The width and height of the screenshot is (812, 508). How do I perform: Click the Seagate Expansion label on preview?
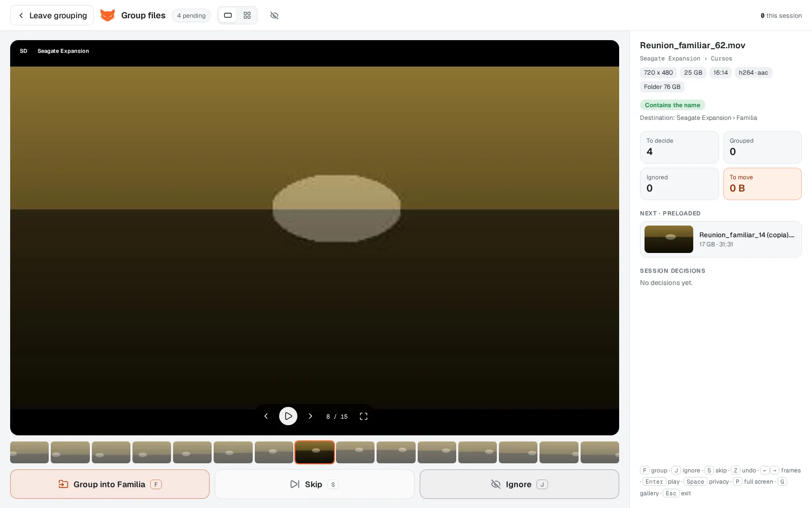pyautogui.click(x=63, y=51)
